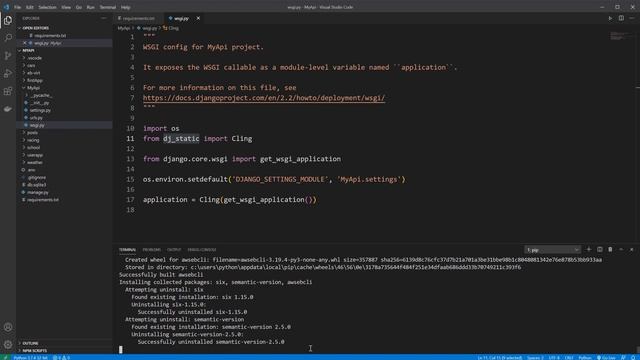The width and height of the screenshot is (640, 360).
Task: Switch to the Debug Console tab
Action: point(202,249)
